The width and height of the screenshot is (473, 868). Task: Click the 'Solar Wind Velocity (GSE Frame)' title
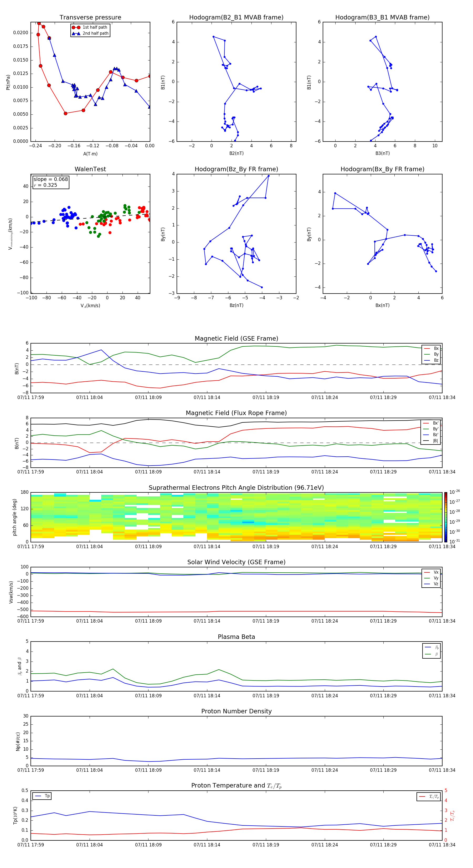pos(236,562)
